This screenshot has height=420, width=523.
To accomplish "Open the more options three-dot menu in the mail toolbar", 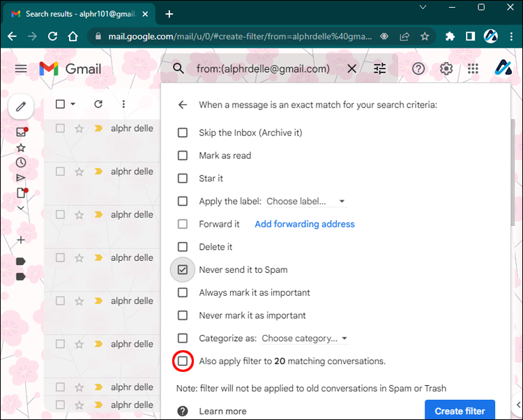I will (x=123, y=104).
